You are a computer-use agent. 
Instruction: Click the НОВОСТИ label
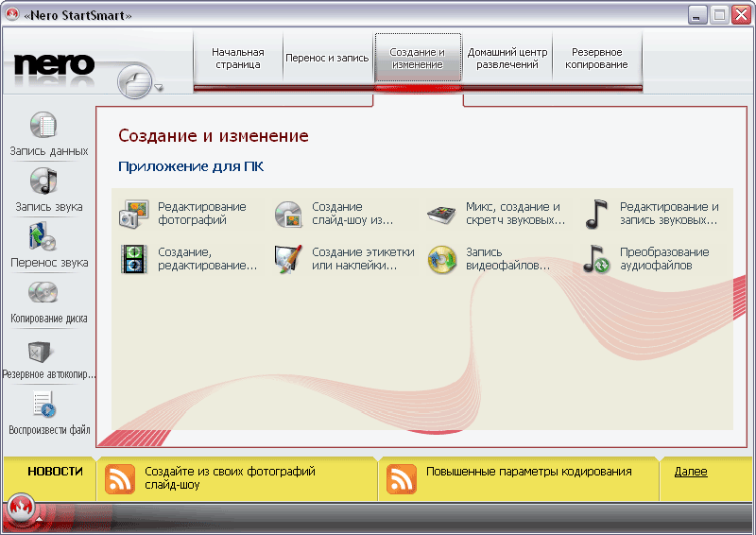(x=55, y=472)
